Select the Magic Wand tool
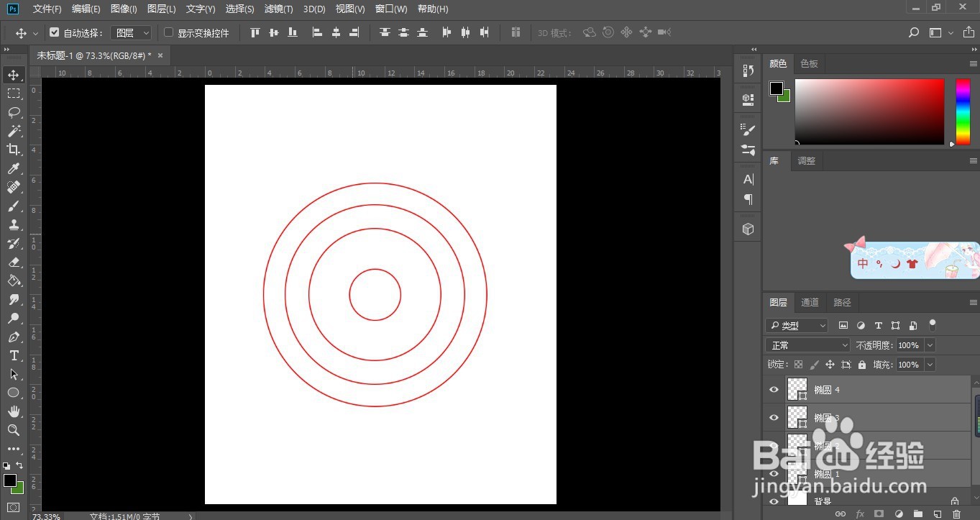Screen dimensions: 980x520 point(14,131)
